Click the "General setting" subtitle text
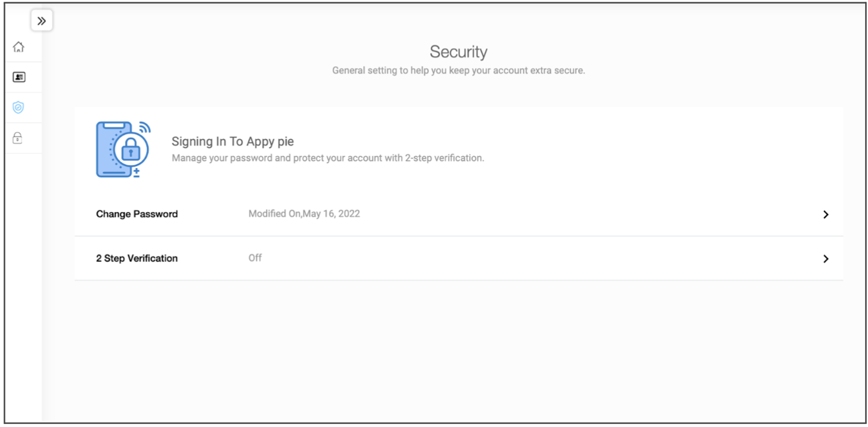This screenshot has height=427, width=868. pyautogui.click(x=458, y=70)
